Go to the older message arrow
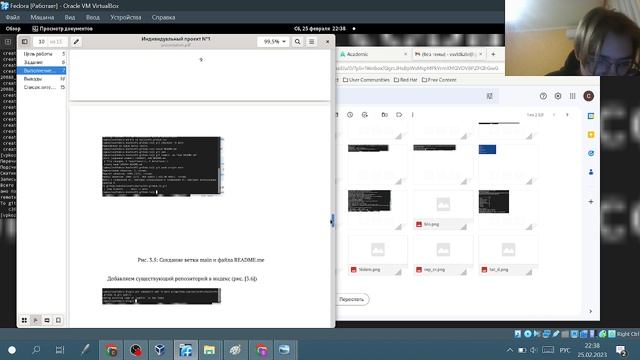This screenshot has height=360, width=640. click(567, 115)
